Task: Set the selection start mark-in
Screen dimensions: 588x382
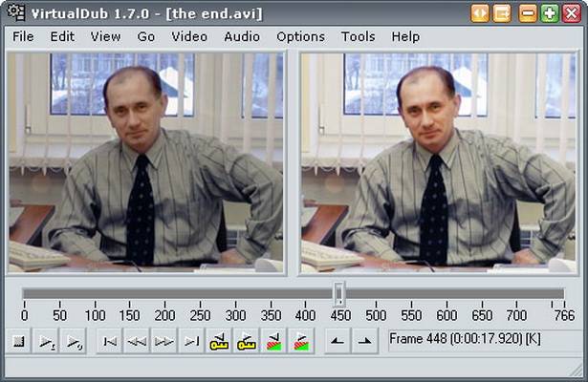Action: pos(338,341)
